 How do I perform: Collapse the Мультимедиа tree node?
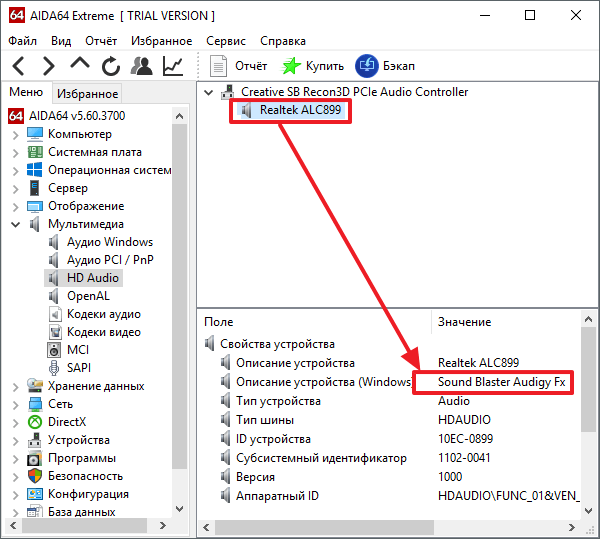tap(15, 224)
